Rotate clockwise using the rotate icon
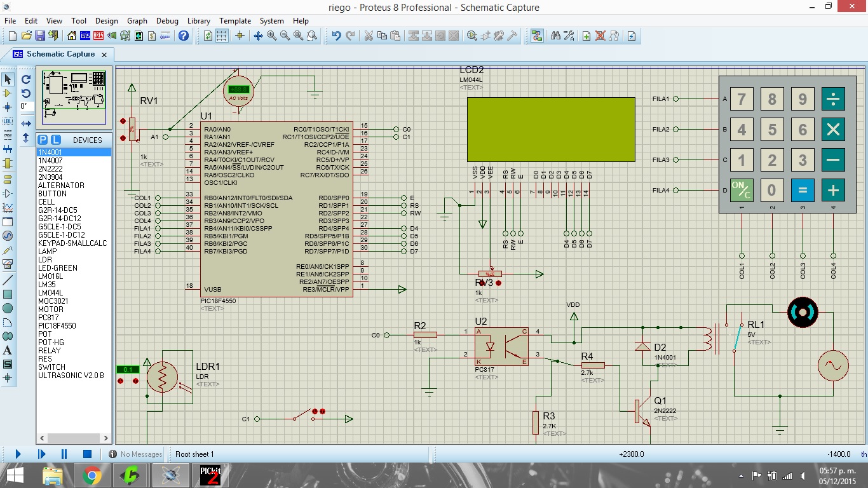This screenshot has width=868, height=488. [x=26, y=79]
